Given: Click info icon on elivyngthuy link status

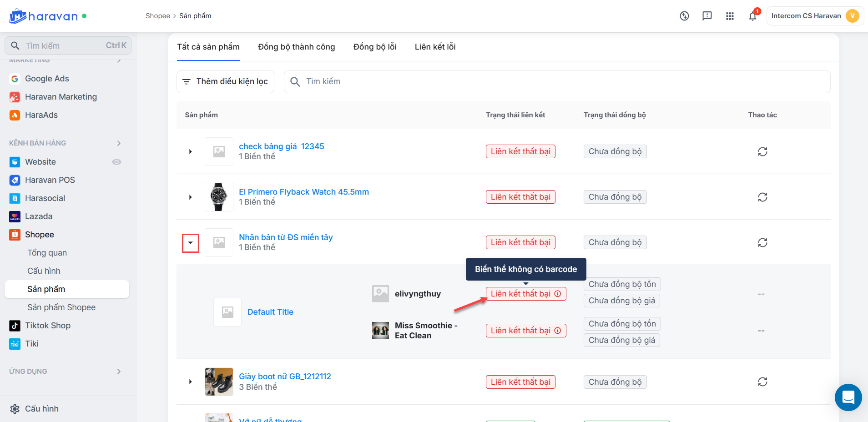Looking at the screenshot, I should pos(558,294).
